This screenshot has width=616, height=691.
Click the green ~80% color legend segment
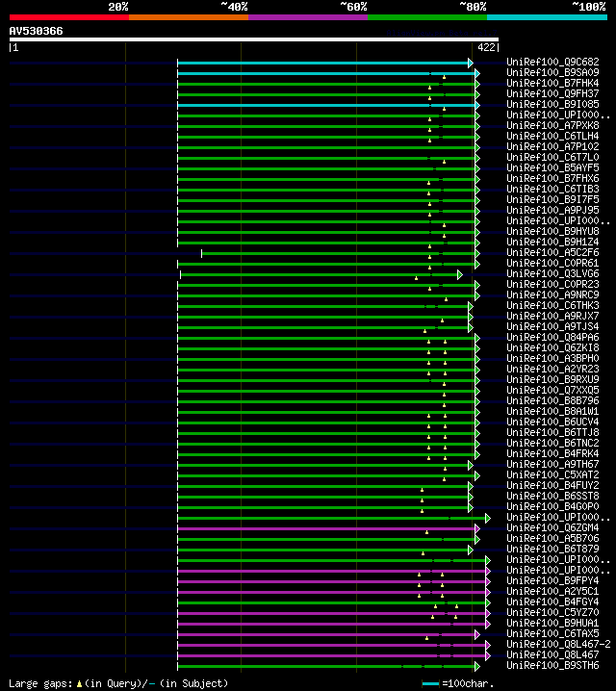[x=427, y=17]
